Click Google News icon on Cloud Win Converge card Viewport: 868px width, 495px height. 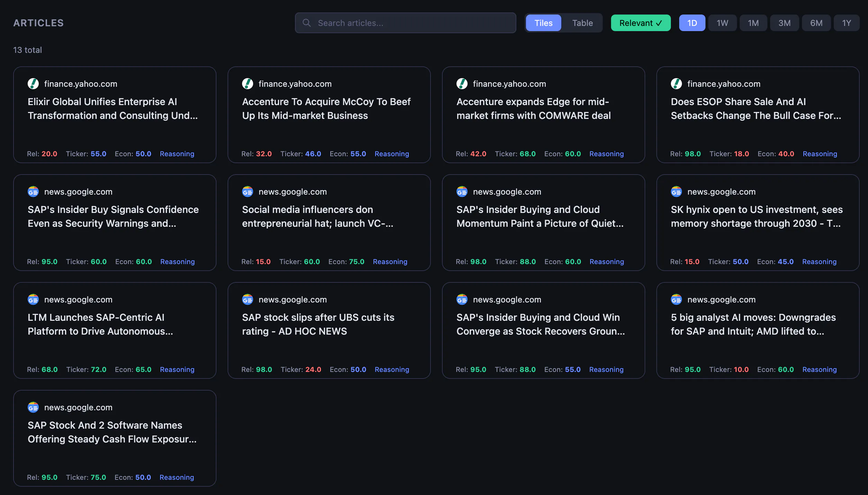pyautogui.click(x=462, y=299)
